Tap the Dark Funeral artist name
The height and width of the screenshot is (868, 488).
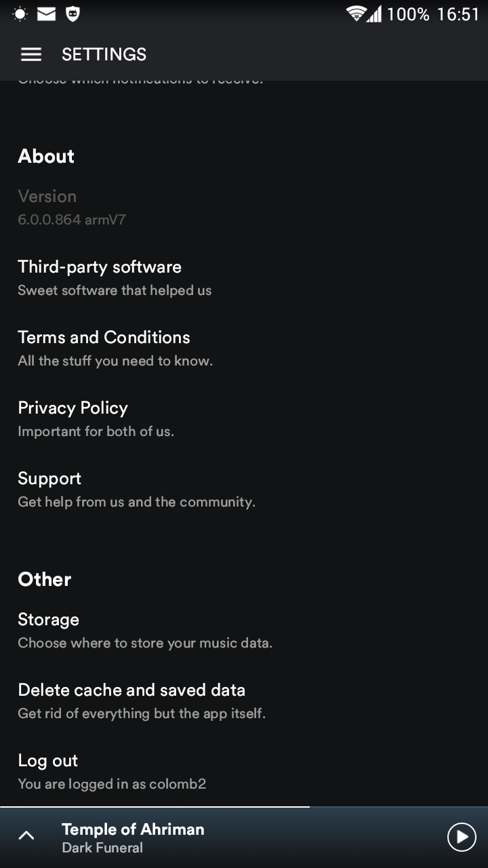click(102, 848)
